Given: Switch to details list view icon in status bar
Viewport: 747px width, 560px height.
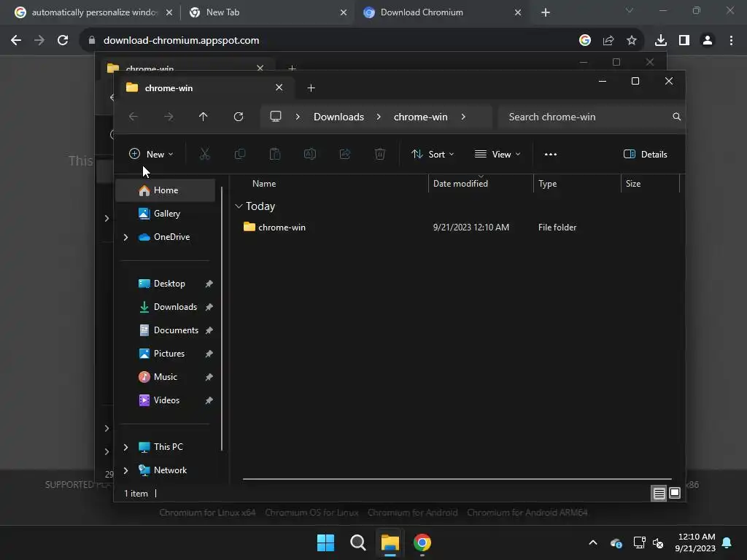Looking at the screenshot, I should tap(659, 494).
